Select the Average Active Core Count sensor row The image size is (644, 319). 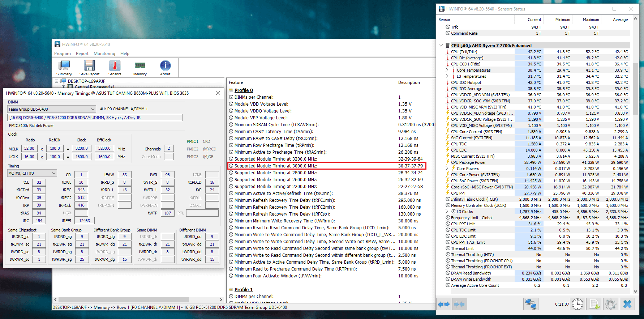537,285
